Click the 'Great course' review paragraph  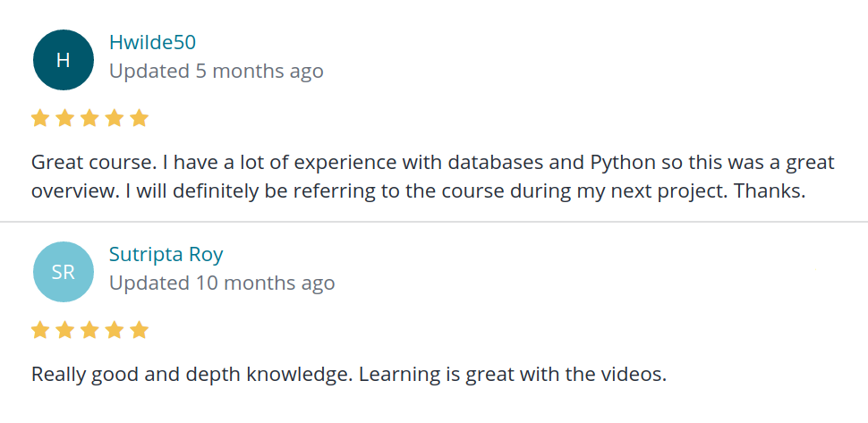432,177
